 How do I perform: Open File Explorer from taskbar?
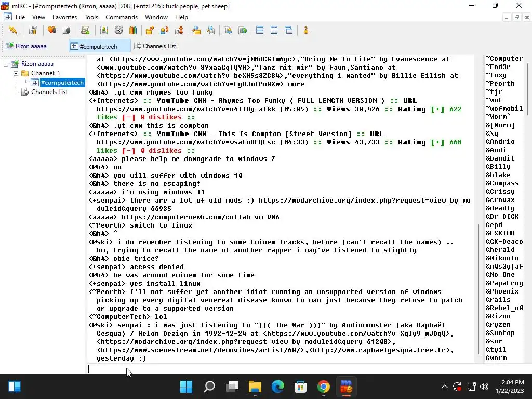point(255,387)
